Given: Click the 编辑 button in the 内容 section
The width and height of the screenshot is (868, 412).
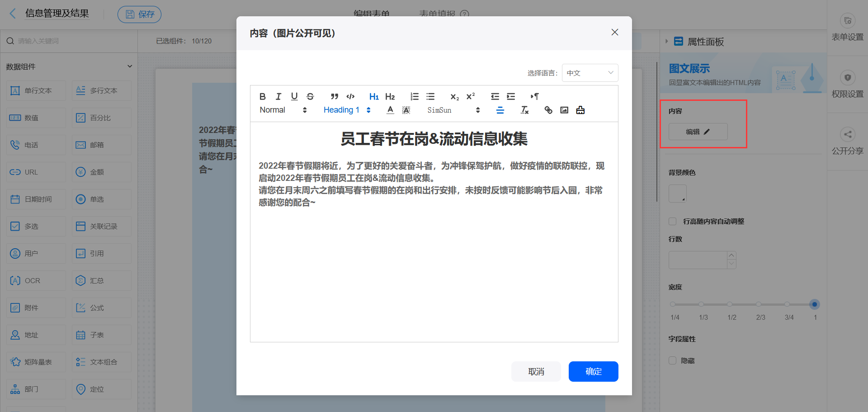Looking at the screenshot, I should [698, 132].
